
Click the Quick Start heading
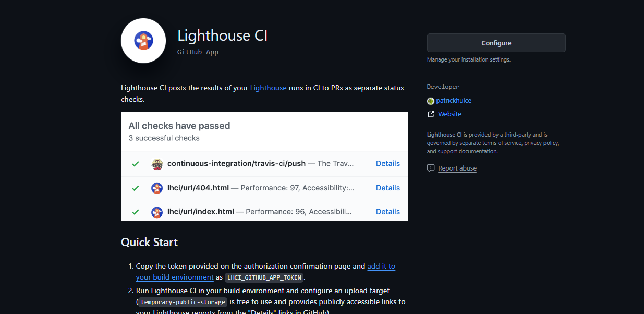[149, 242]
